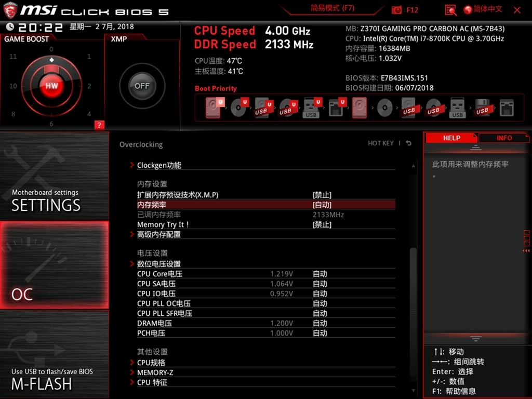This screenshot has width=532, height=399.
Task: Switch to INFO tab
Action: (504, 138)
